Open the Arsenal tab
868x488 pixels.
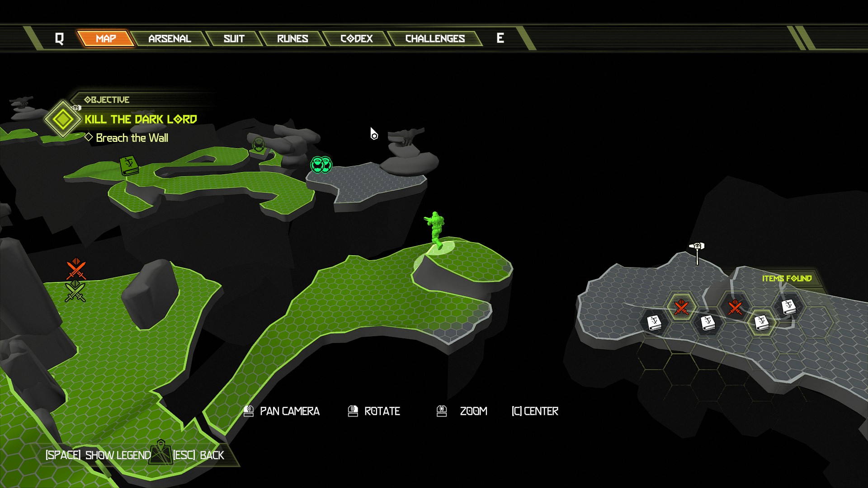click(170, 39)
